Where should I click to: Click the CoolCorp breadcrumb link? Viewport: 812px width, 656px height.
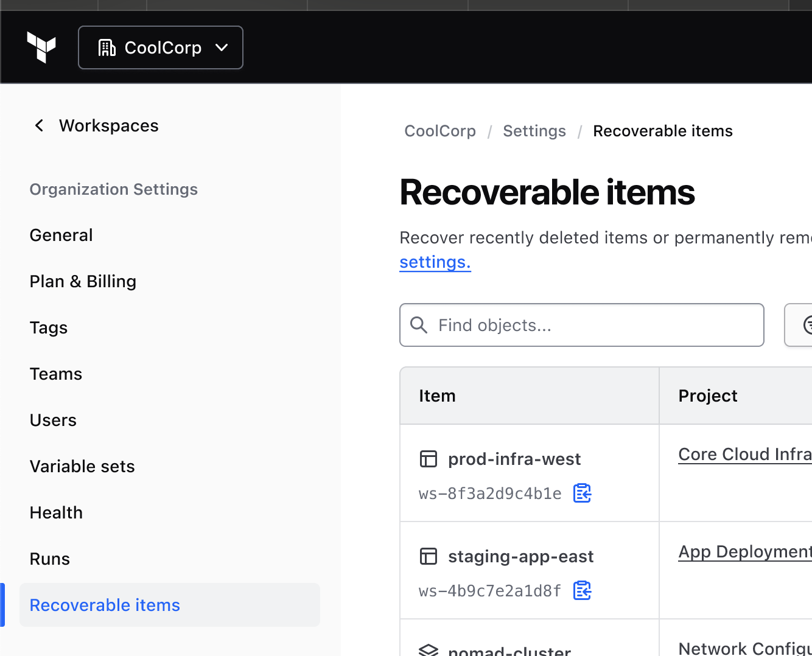pyautogui.click(x=440, y=131)
